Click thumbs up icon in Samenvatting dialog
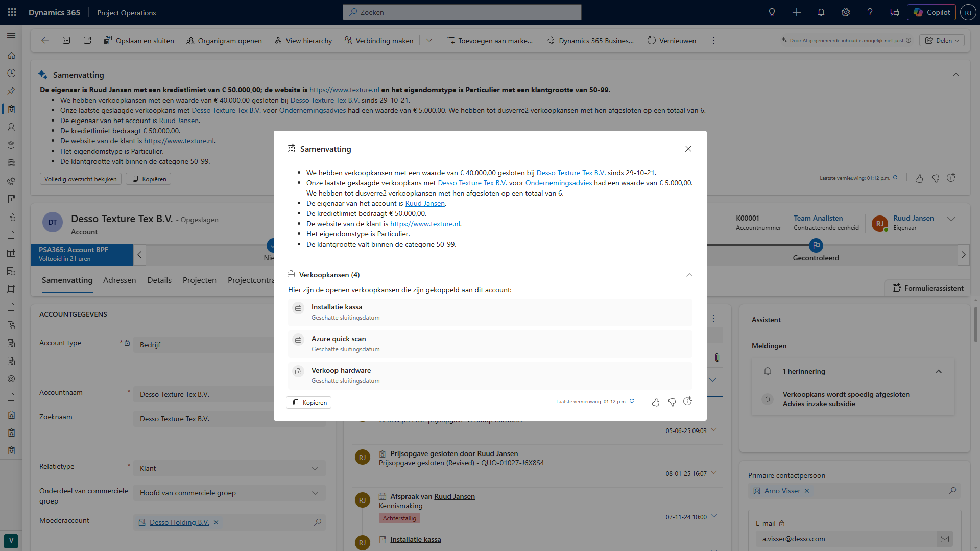Image resolution: width=980 pixels, height=551 pixels. coord(656,402)
